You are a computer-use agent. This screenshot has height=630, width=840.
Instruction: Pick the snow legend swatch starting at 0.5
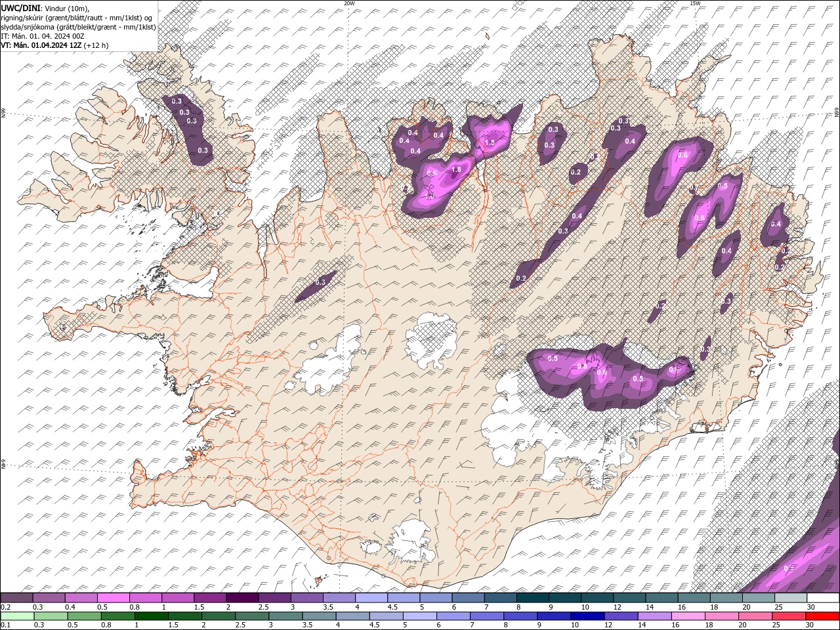coord(113,598)
